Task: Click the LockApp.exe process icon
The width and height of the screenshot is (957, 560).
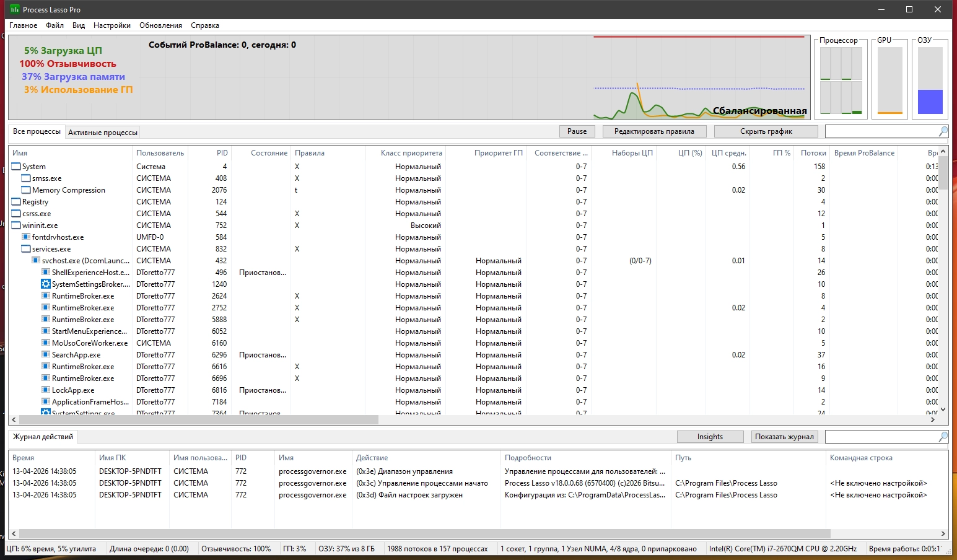Action: [x=46, y=390]
